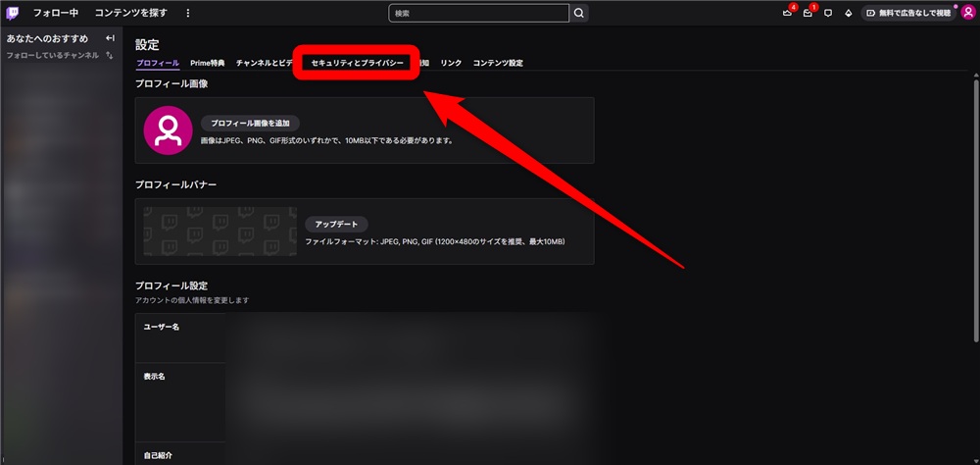Open the チャンネルとビデオ tab
Viewport: 980px width, 465px height.
[x=265, y=63]
